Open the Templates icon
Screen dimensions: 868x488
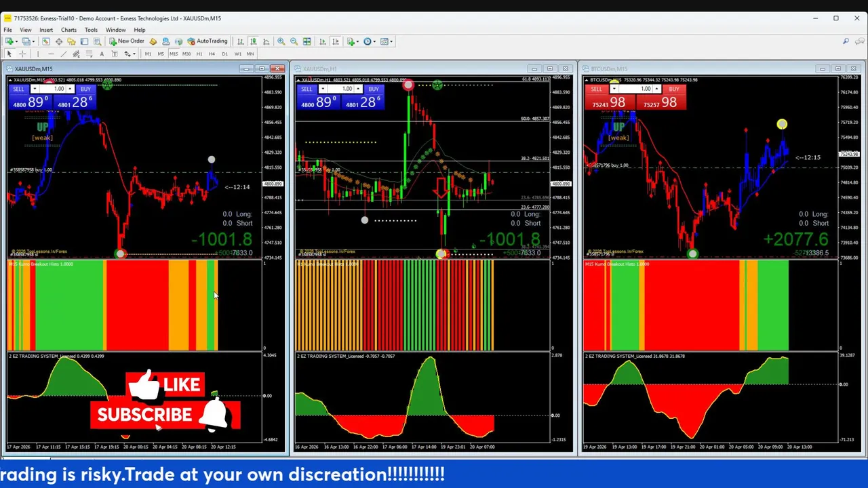pos(384,41)
